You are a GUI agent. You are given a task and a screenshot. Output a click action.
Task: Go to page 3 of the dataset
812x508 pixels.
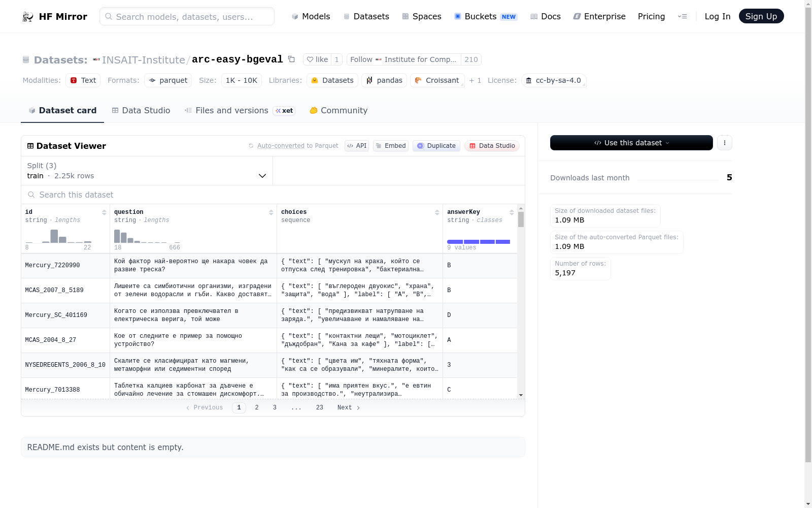point(275,407)
